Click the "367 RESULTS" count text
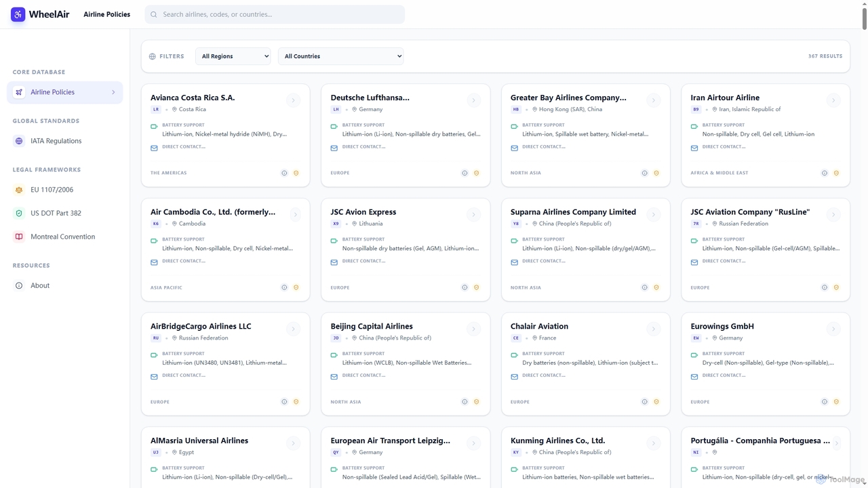The height and width of the screenshot is (488, 868). (x=825, y=56)
